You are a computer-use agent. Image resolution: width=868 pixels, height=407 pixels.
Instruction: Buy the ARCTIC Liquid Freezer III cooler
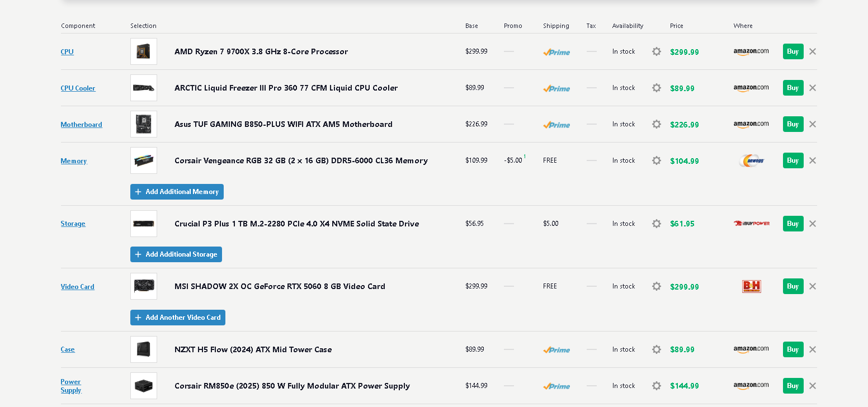(793, 88)
